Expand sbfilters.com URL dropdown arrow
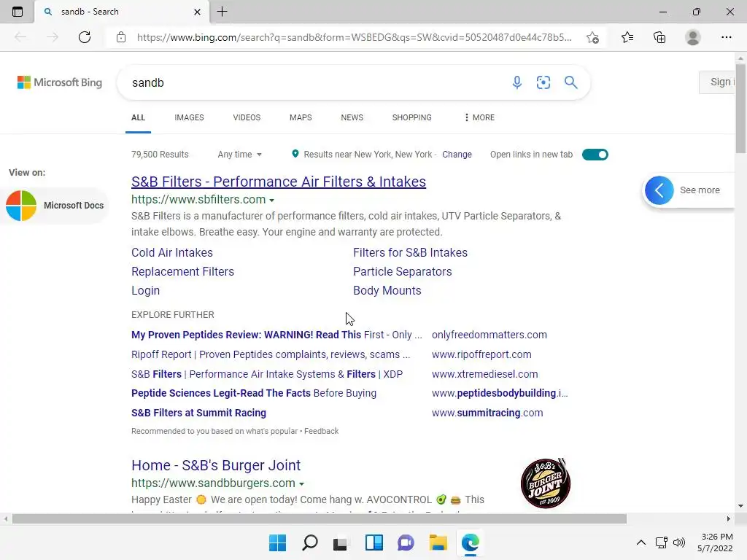Screen dimensions: 747x560 [x=271, y=201]
